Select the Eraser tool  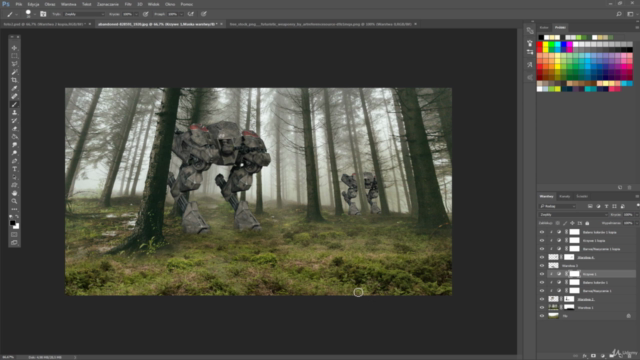[14, 129]
